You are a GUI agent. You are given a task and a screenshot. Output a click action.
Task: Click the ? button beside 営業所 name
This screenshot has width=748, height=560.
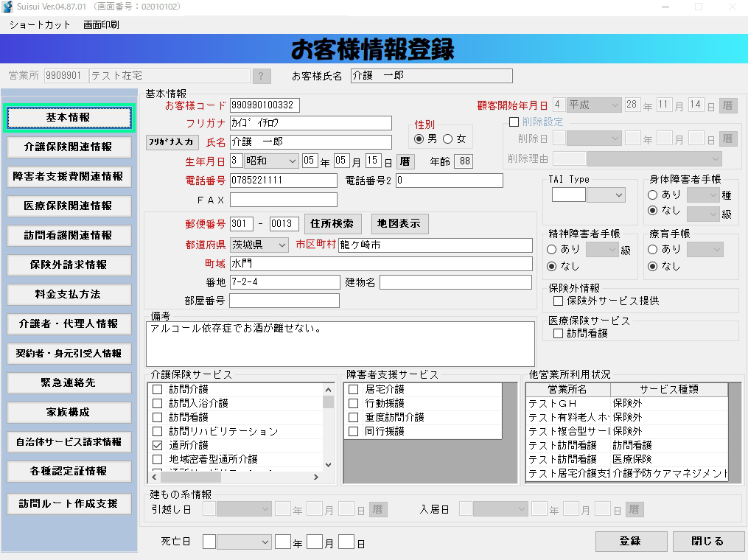(x=262, y=76)
